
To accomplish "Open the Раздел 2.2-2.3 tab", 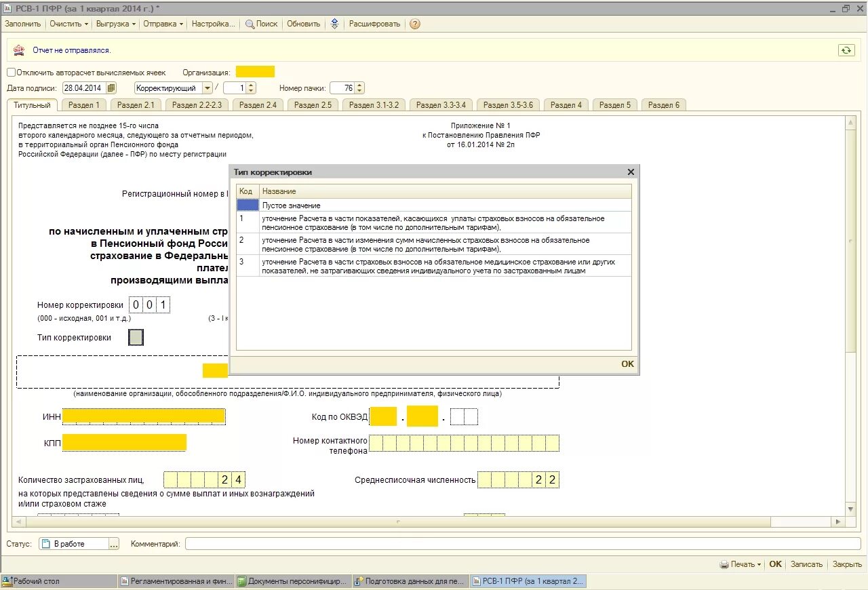I will point(197,105).
